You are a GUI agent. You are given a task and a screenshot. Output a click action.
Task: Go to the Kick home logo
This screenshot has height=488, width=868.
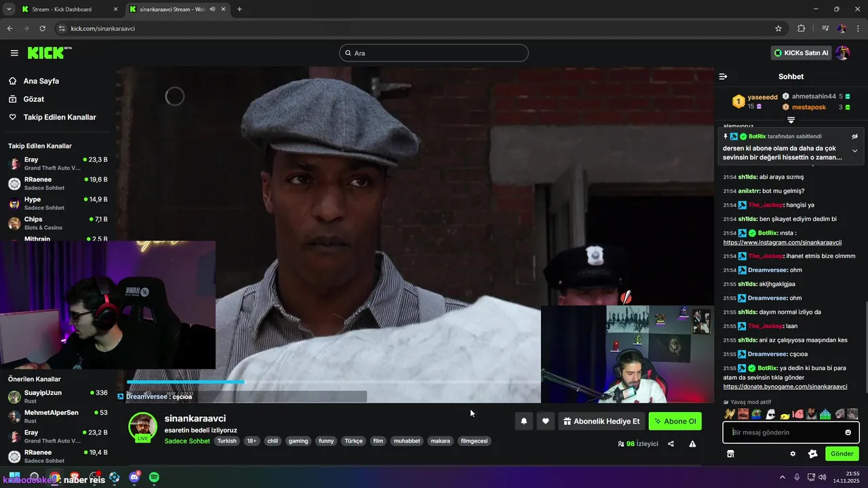click(50, 53)
